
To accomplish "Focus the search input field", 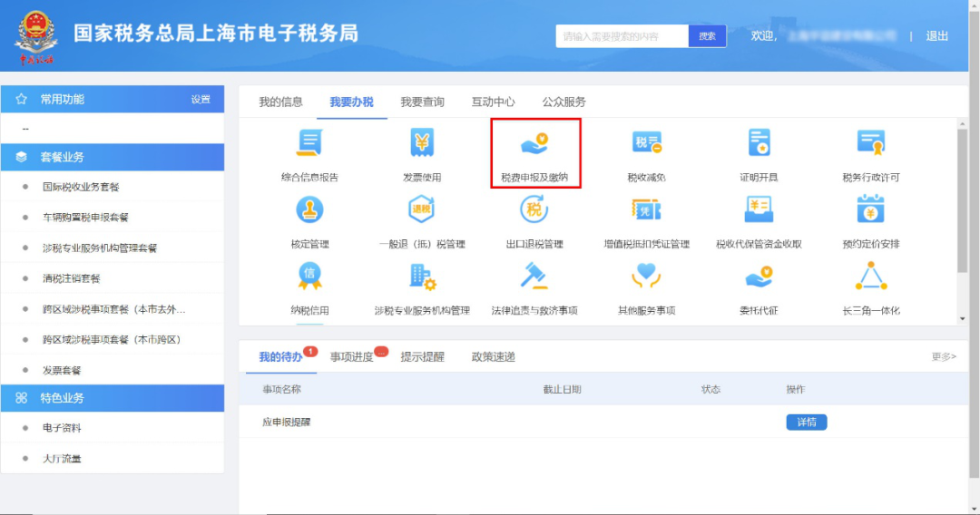I will click(x=622, y=36).
